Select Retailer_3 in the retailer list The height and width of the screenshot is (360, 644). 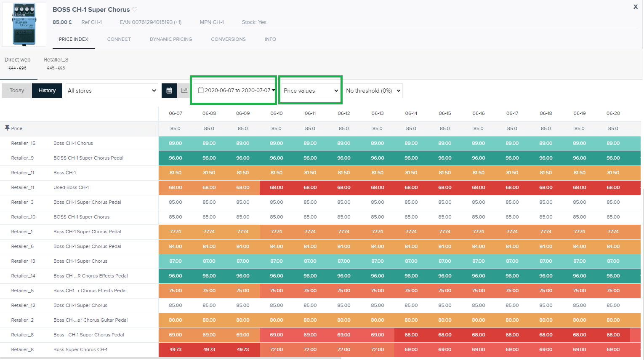[x=22, y=202]
